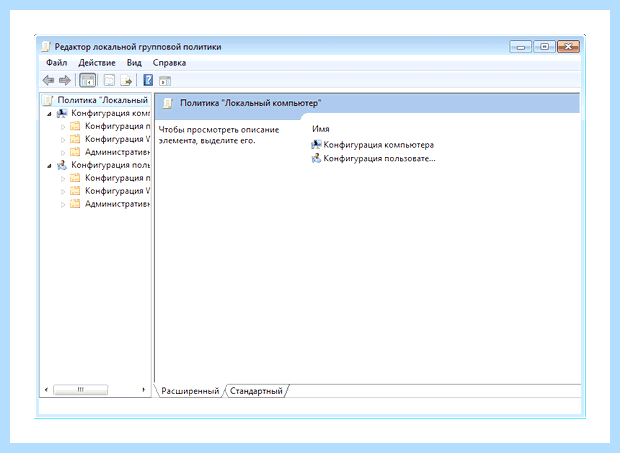The height and width of the screenshot is (453, 620).
Task: Open the Справка menu
Action: [x=169, y=63]
